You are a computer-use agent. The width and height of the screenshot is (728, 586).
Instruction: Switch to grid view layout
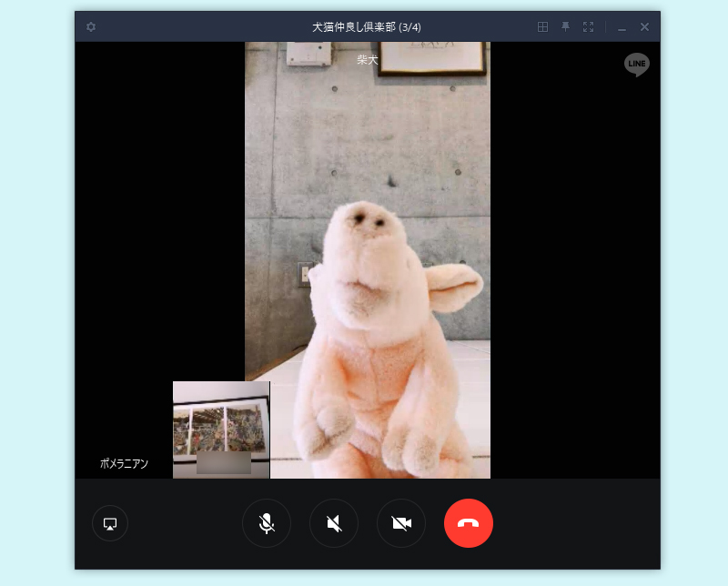tap(542, 27)
